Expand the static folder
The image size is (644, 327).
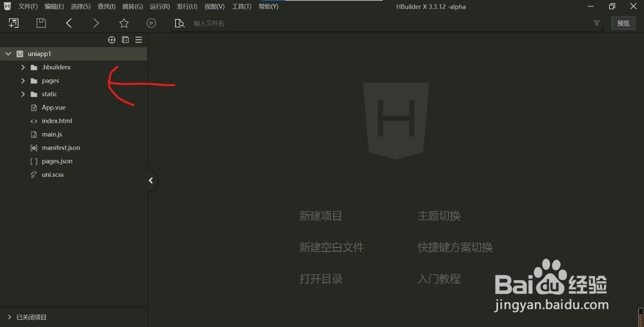click(x=23, y=94)
